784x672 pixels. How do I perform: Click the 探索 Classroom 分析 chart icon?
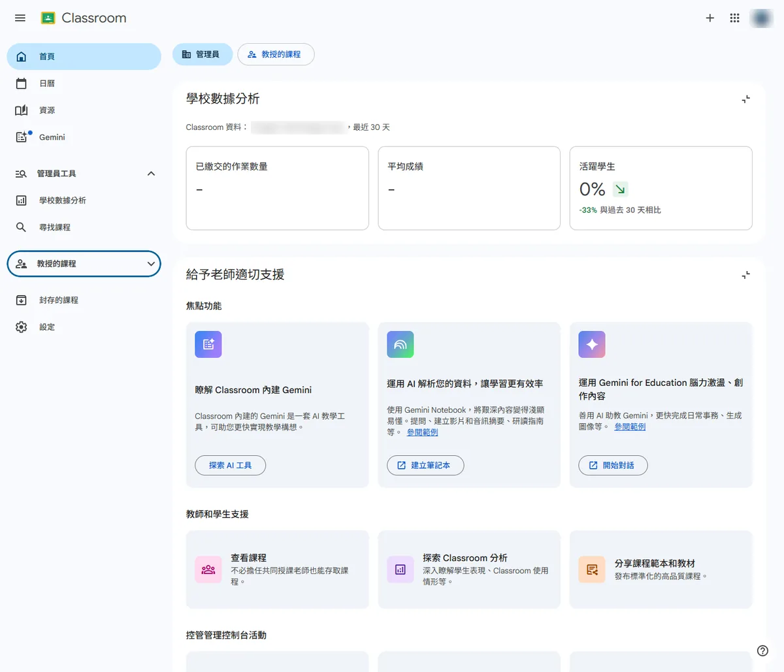click(400, 569)
